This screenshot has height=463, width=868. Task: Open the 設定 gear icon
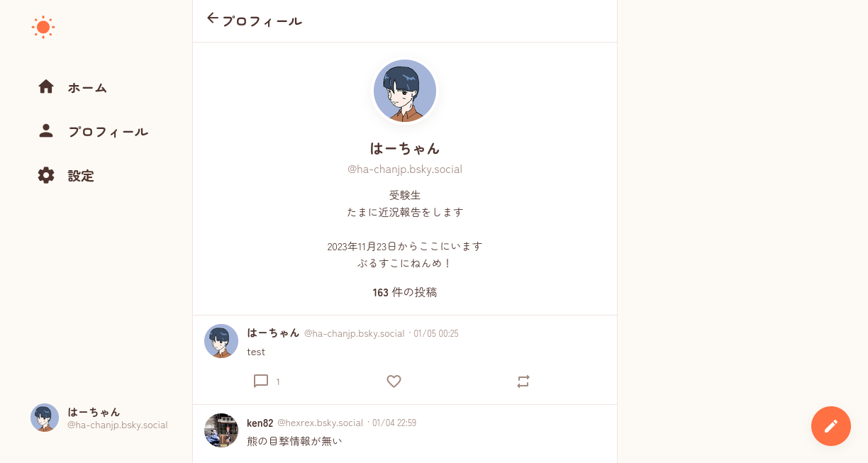tap(46, 175)
